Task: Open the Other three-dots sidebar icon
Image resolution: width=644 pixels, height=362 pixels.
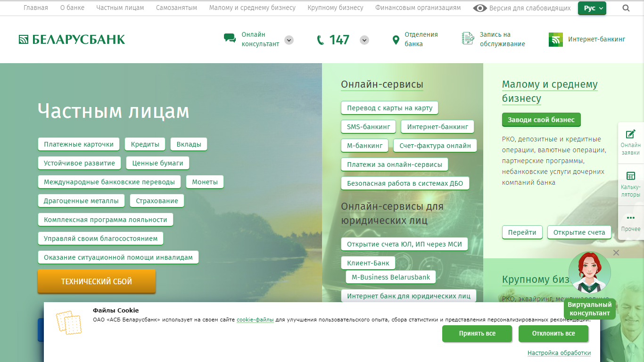Action: coord(630,218)
